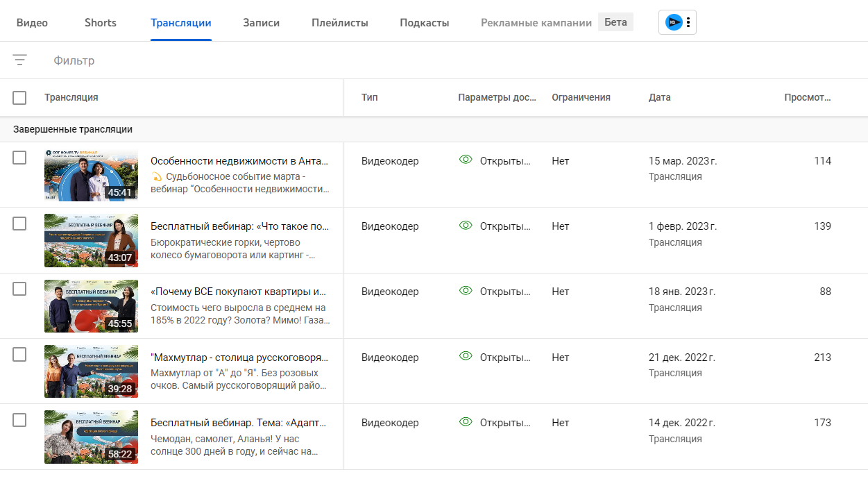Open the channel extension three-dot menu
Image resolution: width=868 pixels, height=479 pixels.
[688, 22]
